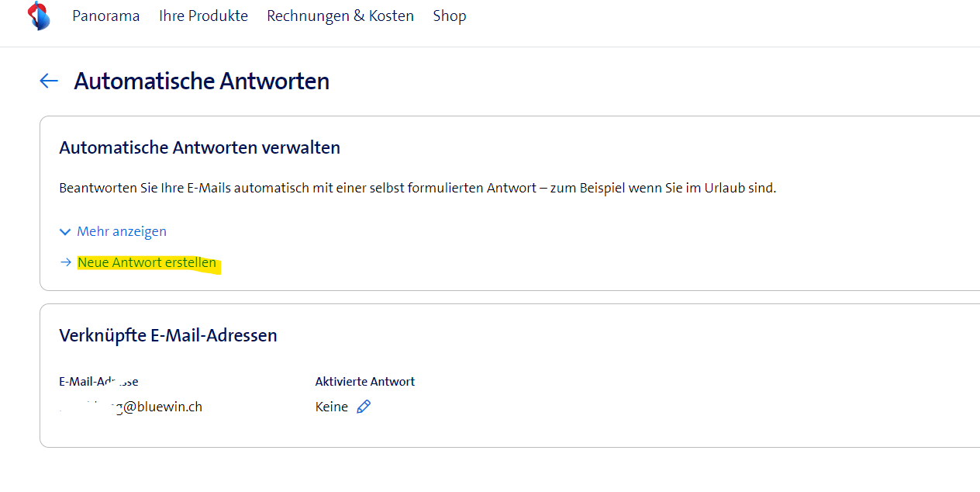Navigate to Rechnungen & Kosten
Screen dimensions: 980x492
340,16
